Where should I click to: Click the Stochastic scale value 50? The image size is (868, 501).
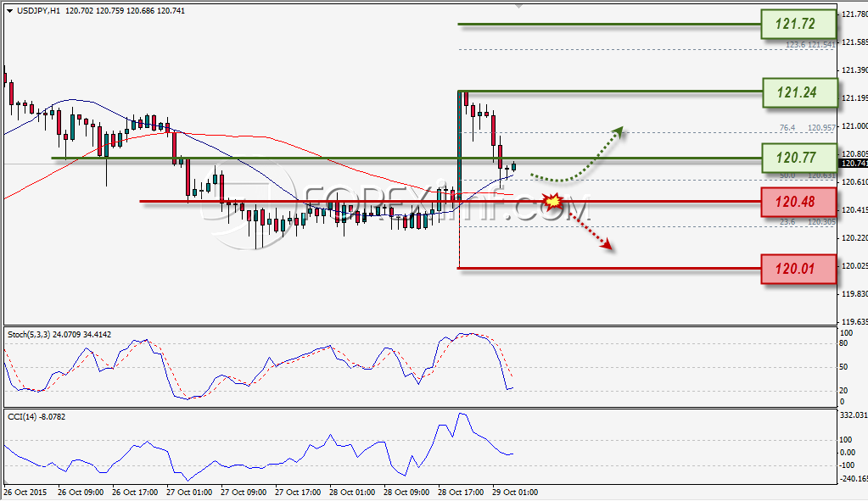click(x=843, y=367)
